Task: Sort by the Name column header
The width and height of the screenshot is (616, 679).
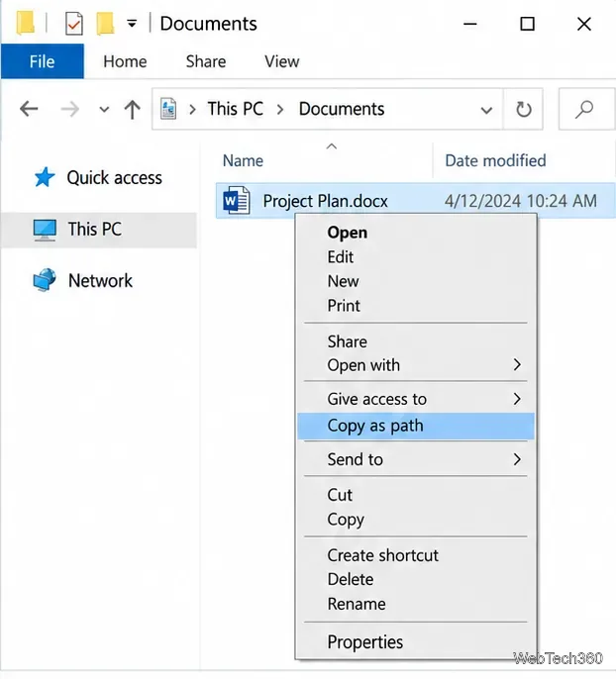Action: 243,160
